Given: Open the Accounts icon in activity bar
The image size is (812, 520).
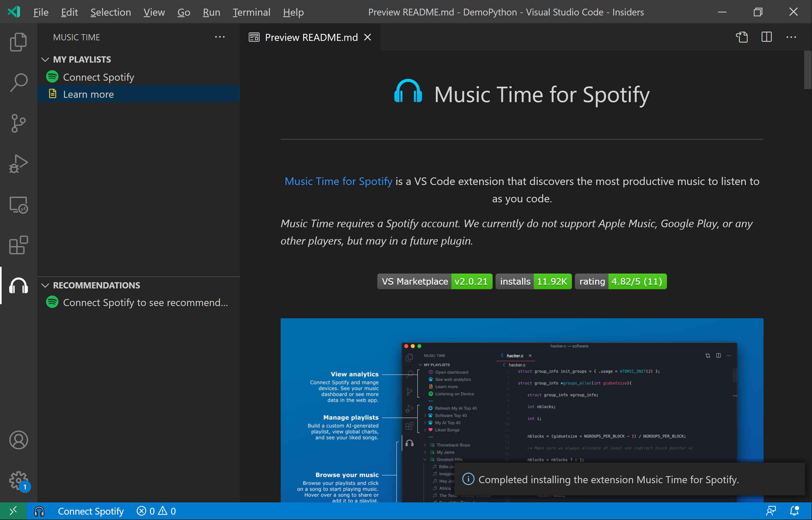Looking at the screenshot, I should (x=18, y=440).
